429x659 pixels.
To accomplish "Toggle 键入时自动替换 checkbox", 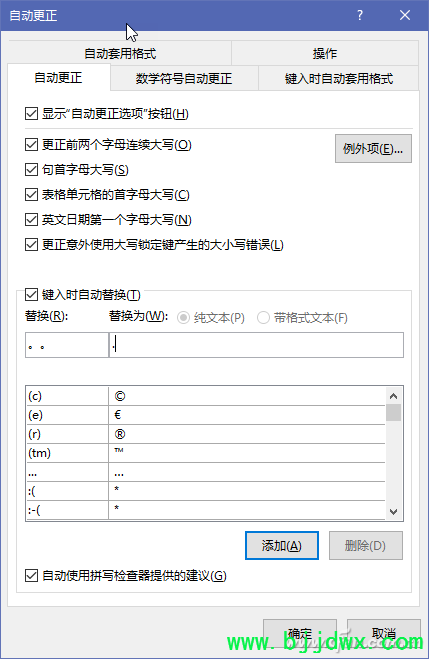I will tap(32, 295).
